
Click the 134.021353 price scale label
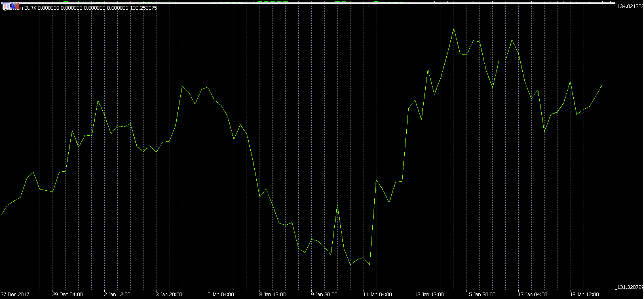(629, 6)
